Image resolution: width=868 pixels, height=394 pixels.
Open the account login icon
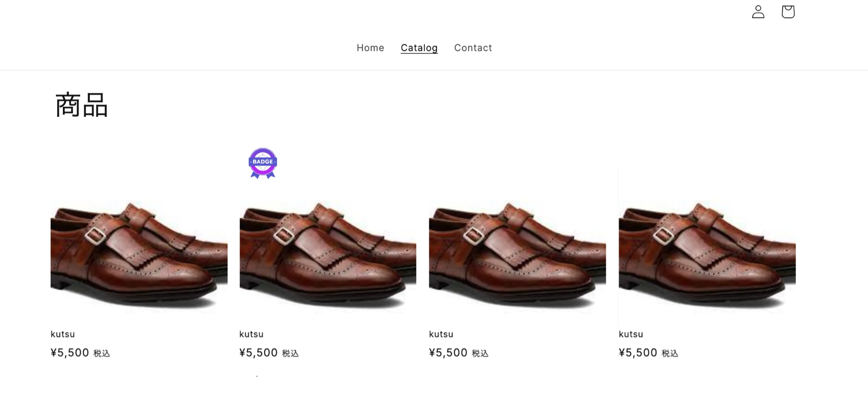pyautogui.click(x=758, y=12)
